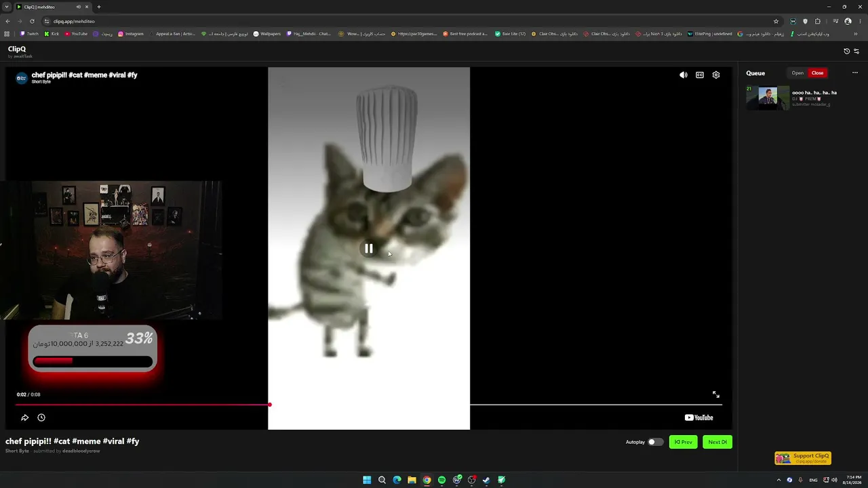Open ClipQ settings sliders icon
This screenshot has width=868, height=488.
856,51
